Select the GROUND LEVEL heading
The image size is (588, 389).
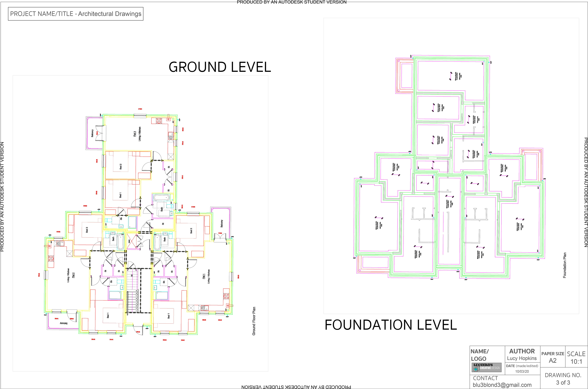coord(220,67)
